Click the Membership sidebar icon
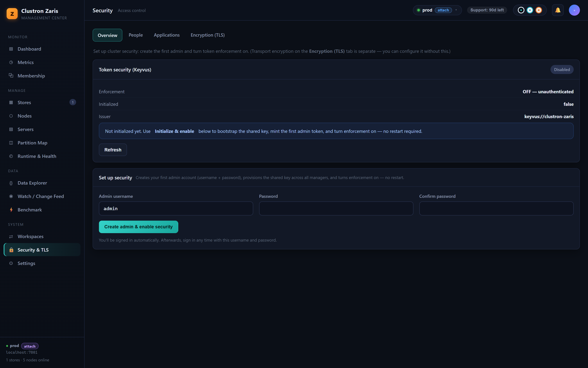588x368 pixels. pyautogui.click(x=11, y=75)
